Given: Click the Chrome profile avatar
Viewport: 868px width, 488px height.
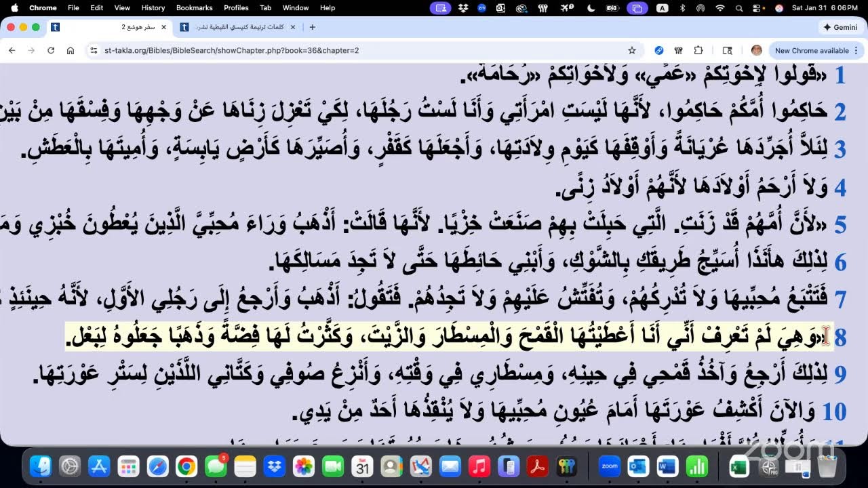Looking at the screenshot, I should tap(757, 50).
